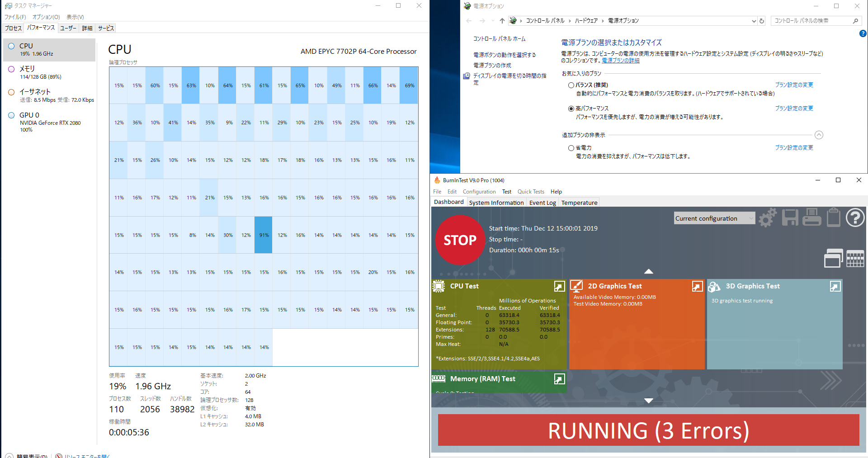Click the Control Panel search field
Screen dimensions: 868x458
pyautogui.click(x=811, y=21)
